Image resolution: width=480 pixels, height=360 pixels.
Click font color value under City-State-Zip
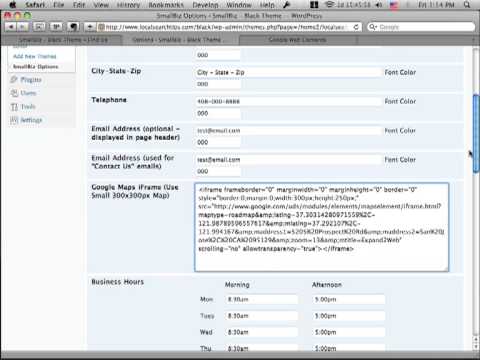pyautogui.click(x=218, y=84)
